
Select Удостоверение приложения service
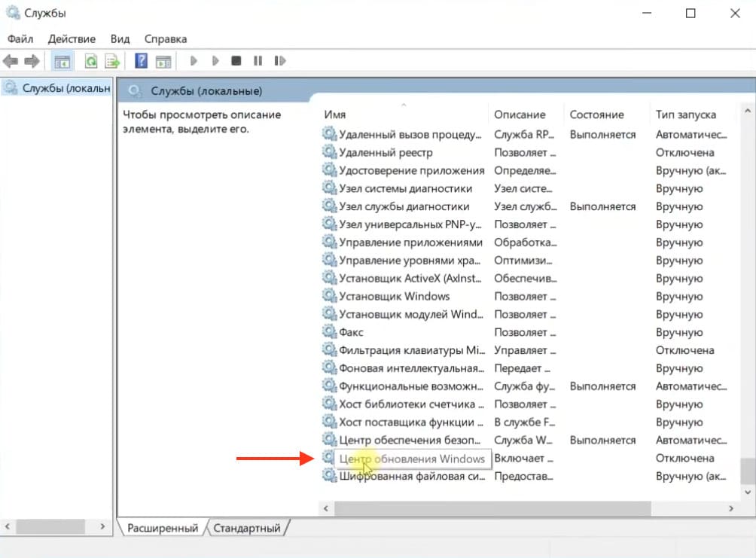pos(525,170)
